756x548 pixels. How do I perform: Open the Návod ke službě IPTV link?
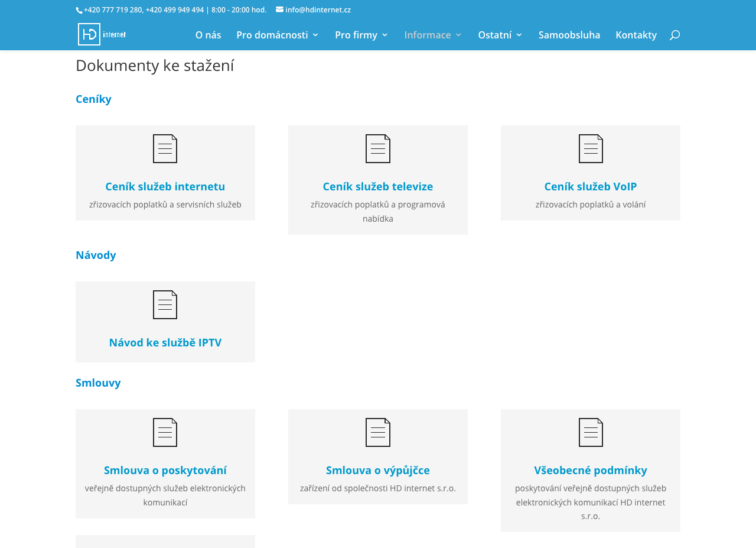click(165, 342)
